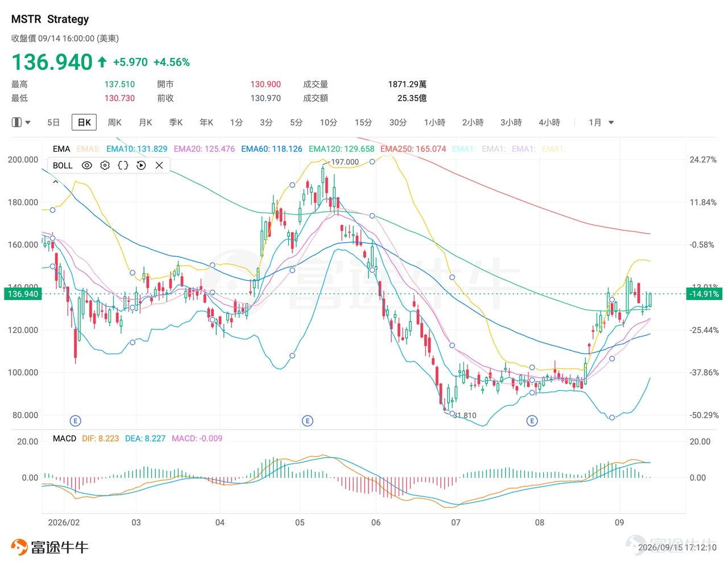Select the 30分 interval
Screen dimensions: 728x566
[x=398, y=122]
